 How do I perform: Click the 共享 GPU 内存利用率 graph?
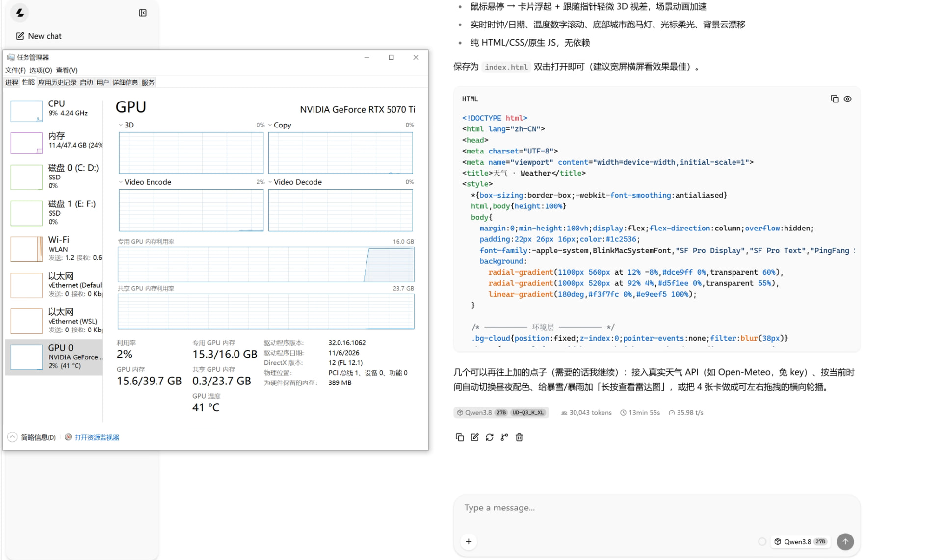[x=266, y=311]
